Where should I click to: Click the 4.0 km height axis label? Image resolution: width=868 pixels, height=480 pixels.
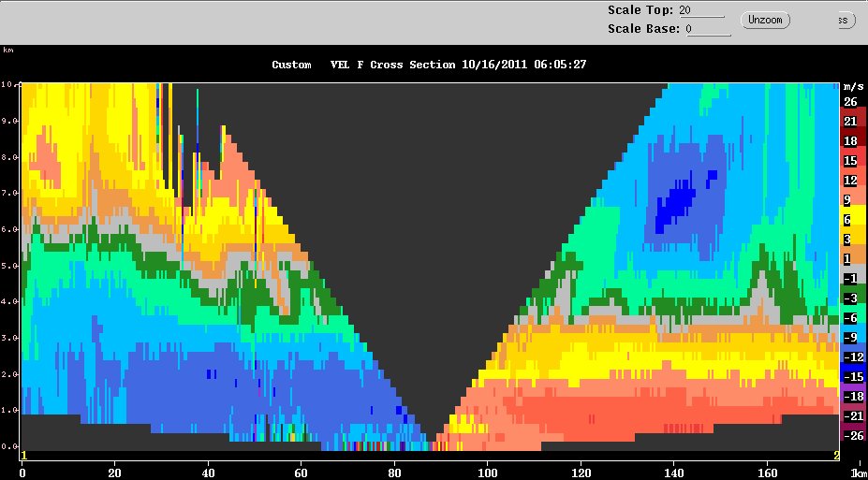coord(11,302)
